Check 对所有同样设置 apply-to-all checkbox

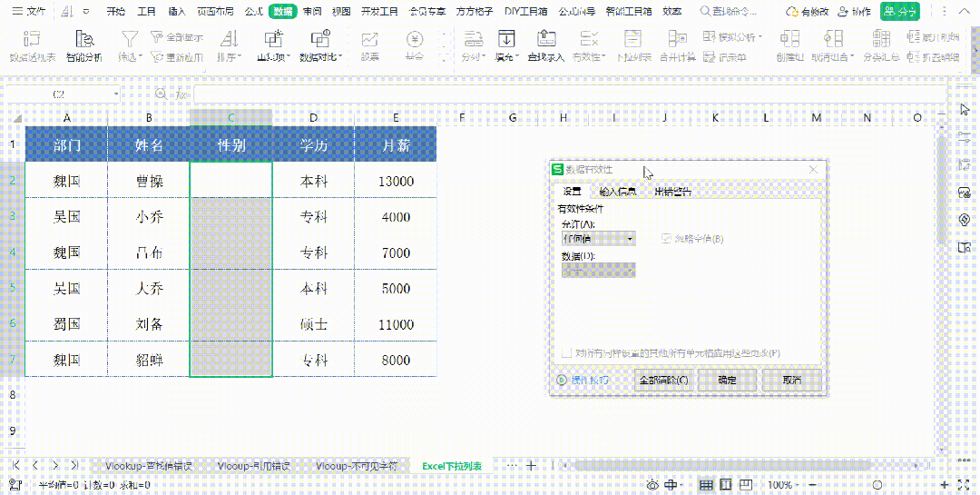pyautogui.click(x=566, y=353)
